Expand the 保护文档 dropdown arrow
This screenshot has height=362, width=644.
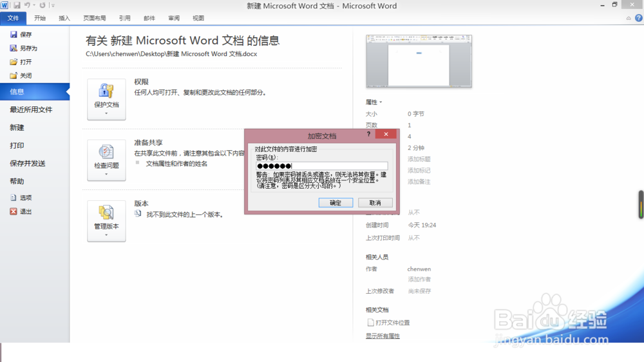[x=106, y=113]
